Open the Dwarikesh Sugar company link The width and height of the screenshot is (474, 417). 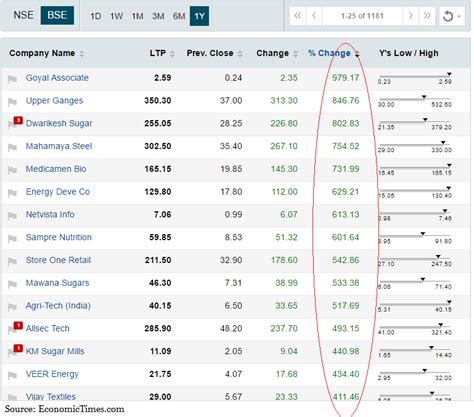[x=59, y=123]
